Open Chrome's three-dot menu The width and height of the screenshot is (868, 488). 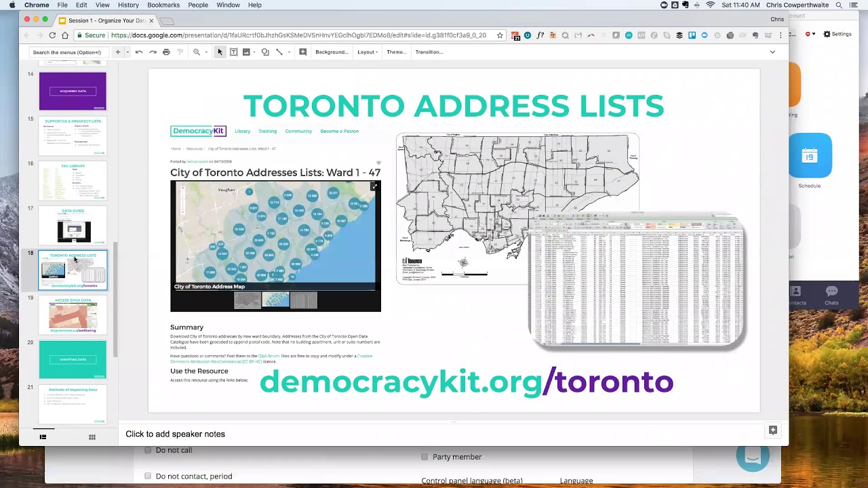click(781, 35)
